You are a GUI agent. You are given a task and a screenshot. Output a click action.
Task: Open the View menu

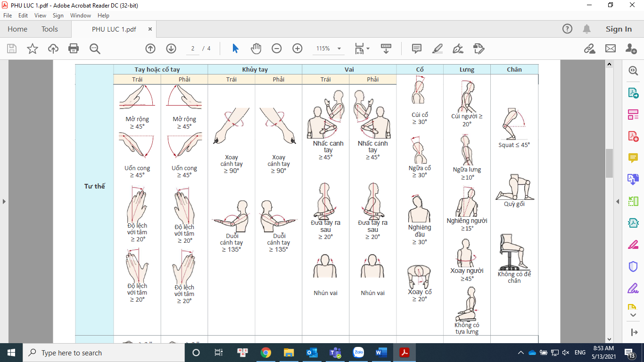tap(41, 15)
